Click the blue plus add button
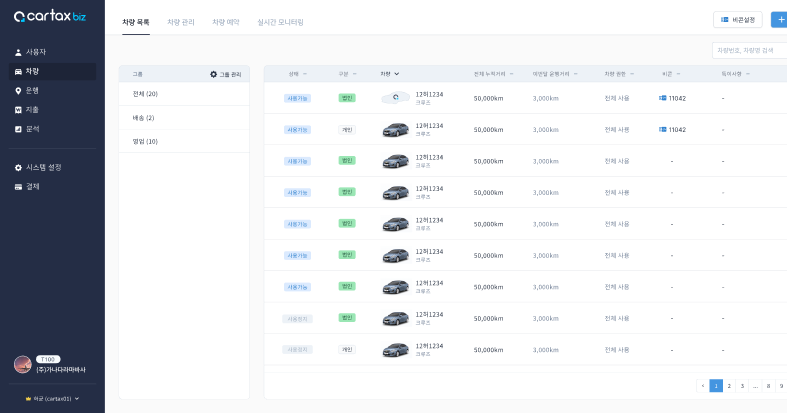This screenshot has width=787, height=413. click(779, 20)
